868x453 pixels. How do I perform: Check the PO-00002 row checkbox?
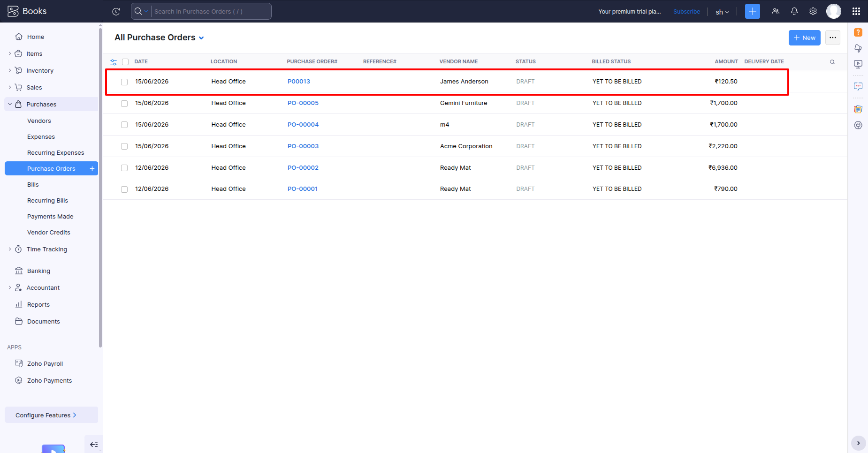[x=124, y=168]
